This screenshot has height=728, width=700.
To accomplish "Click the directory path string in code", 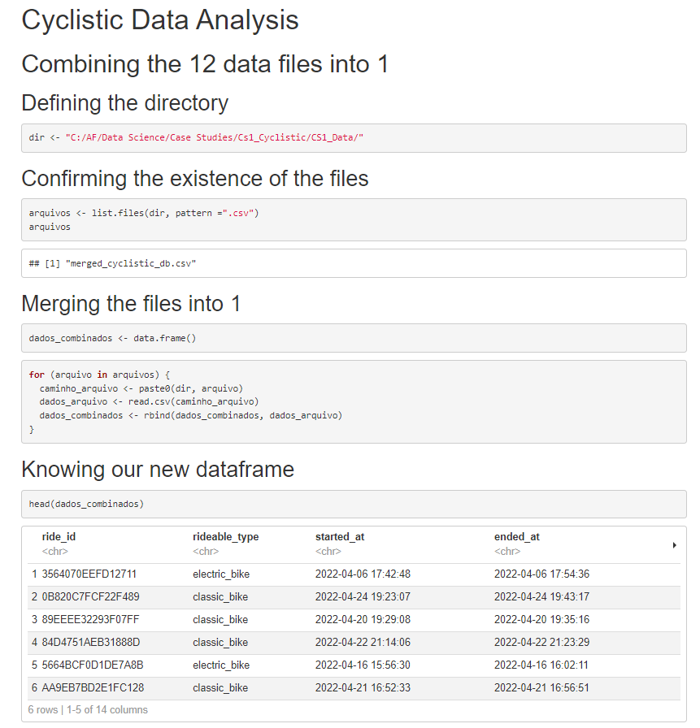I will click(214, 137).
